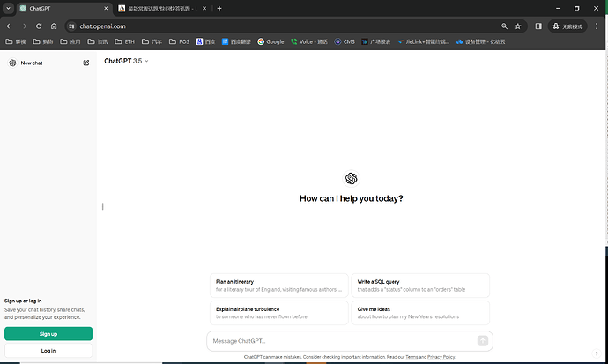Open the fourth bookmark folder
The height and width of the screenshot is (364, 608).
98,41
